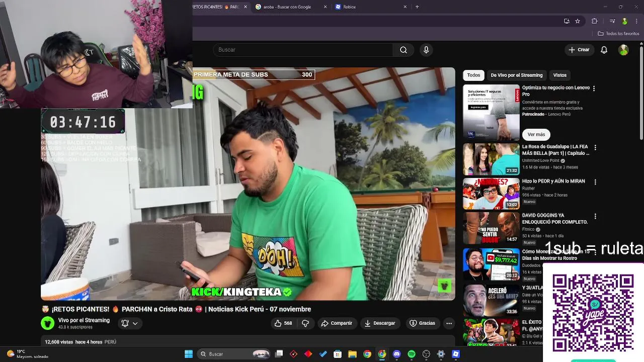
Task: Click the main video player
Action: [x=248, y=184]
